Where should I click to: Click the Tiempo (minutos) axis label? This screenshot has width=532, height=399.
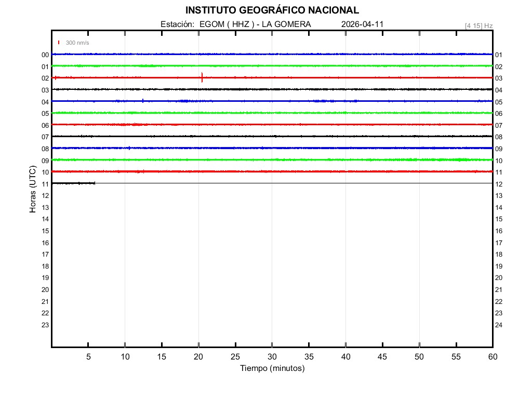[272, 368]
